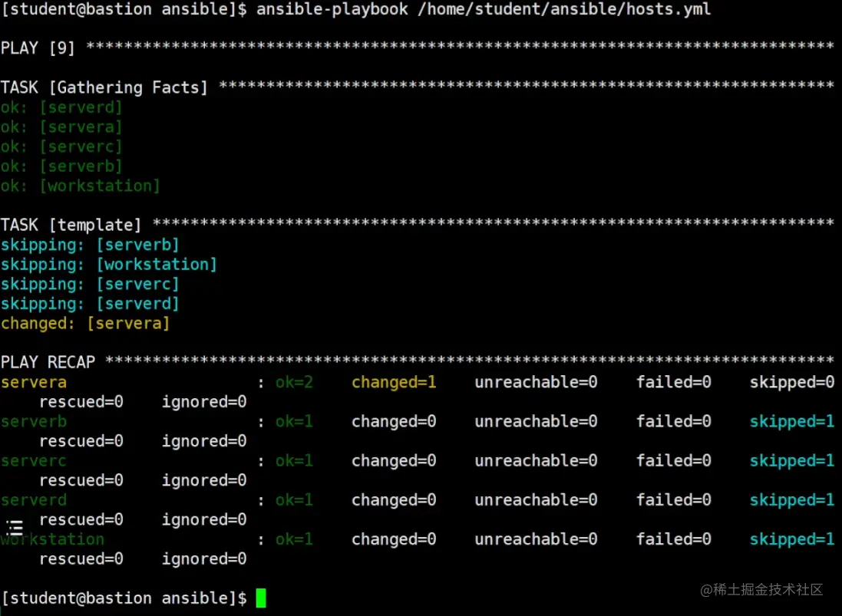Click the final student@bastion prompt

click(x=124, y=598)
